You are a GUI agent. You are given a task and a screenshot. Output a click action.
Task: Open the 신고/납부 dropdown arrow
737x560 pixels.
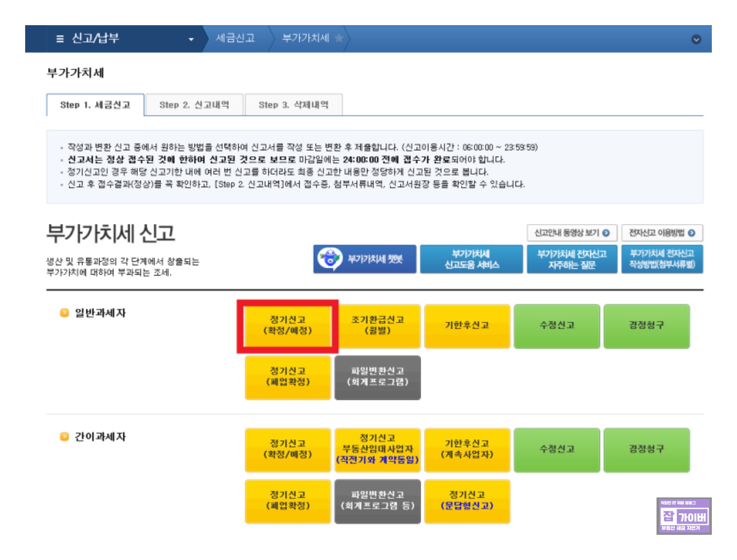pyautogui.click(x=191, y=39)
